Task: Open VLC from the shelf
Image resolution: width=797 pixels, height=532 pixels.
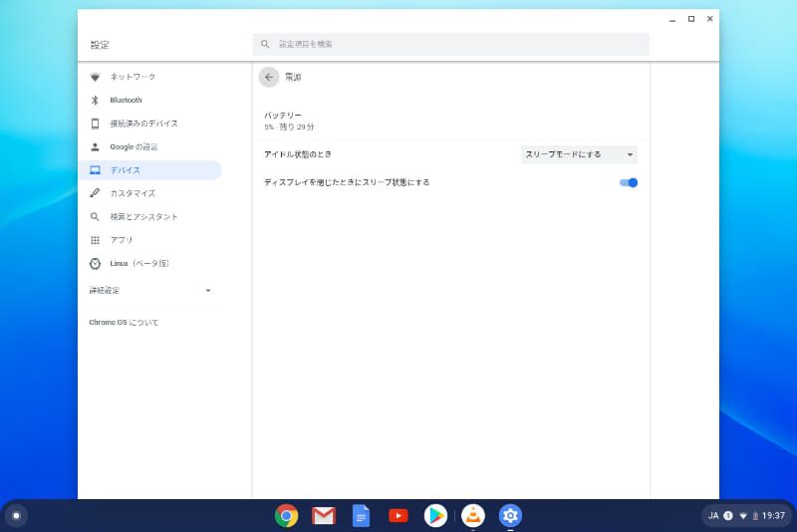Action: pyautogui.click(x=473, y=516)
